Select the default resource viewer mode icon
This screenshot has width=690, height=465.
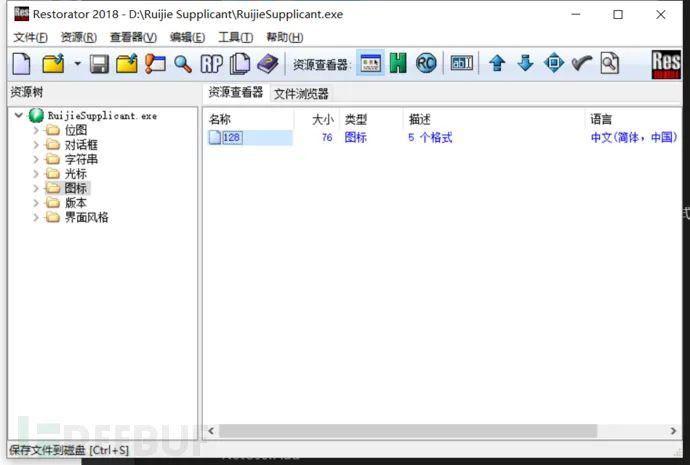pyautogui.click(x=370, y=64)
